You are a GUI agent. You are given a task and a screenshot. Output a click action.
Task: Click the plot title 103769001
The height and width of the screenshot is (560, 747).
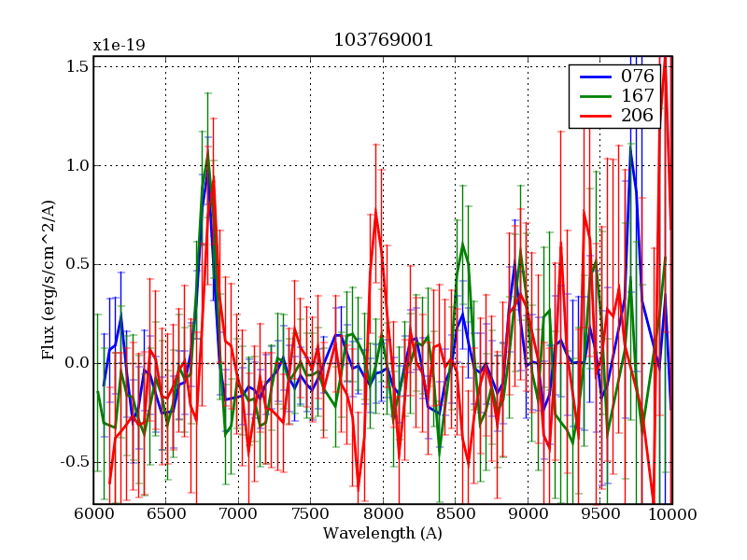coord(383,40)
